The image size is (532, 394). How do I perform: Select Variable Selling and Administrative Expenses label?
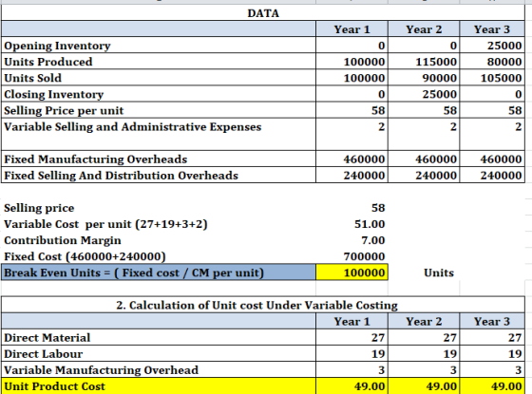point(159,134)
